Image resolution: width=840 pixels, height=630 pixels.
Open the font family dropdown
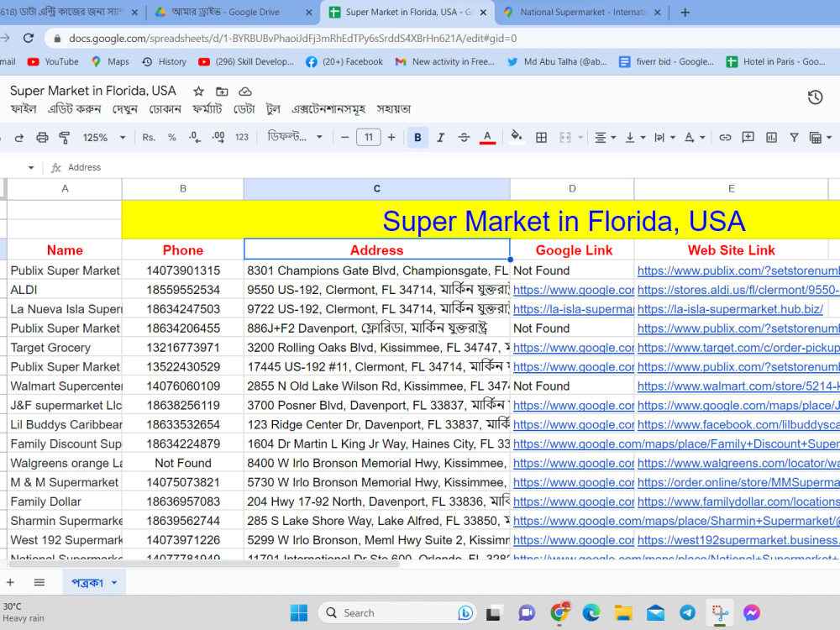(295, 137)
